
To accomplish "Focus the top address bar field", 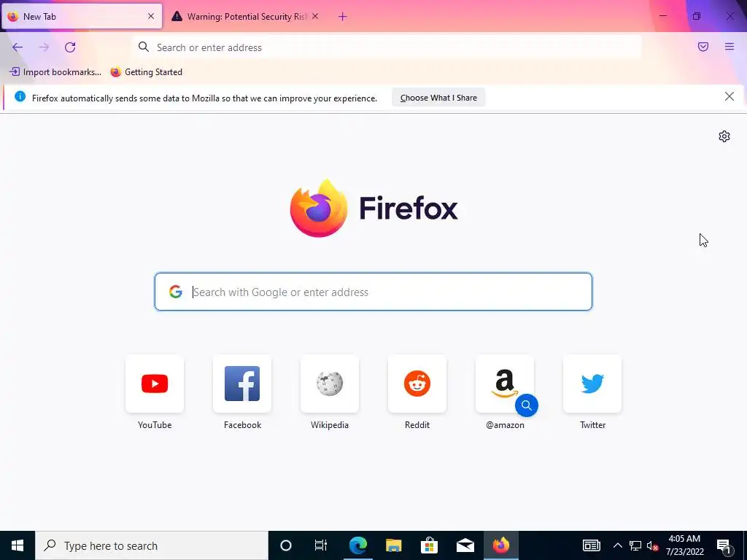I will 387,47.
